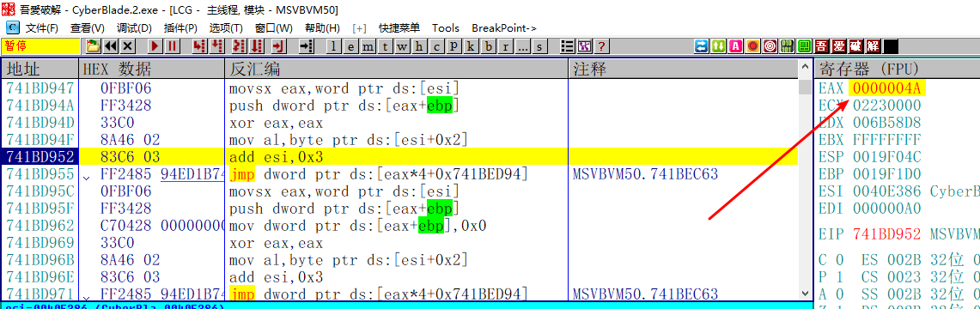The width and height of the screenshot is (980, 309).
Task: Click the '解' toolbar icon
Action: pos(873,45)
